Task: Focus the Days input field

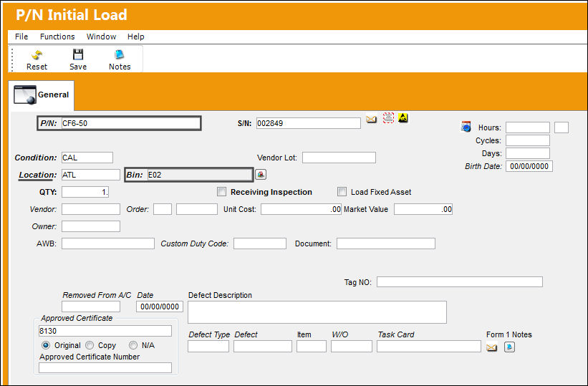Action: 528,153
